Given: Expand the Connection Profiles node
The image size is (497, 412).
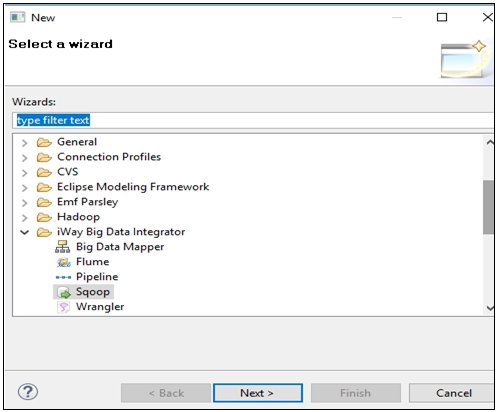Looking at the screenshot, I should click(25, 157).
